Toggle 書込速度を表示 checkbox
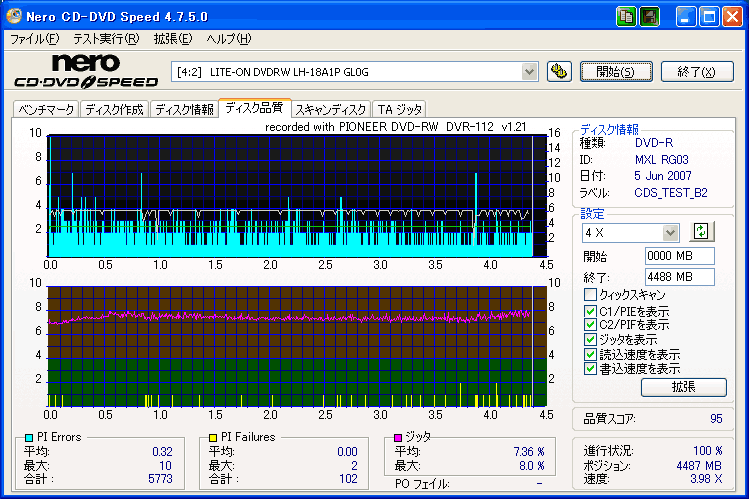This screenshot has height=499, width=749. click(x=590, y=369)
